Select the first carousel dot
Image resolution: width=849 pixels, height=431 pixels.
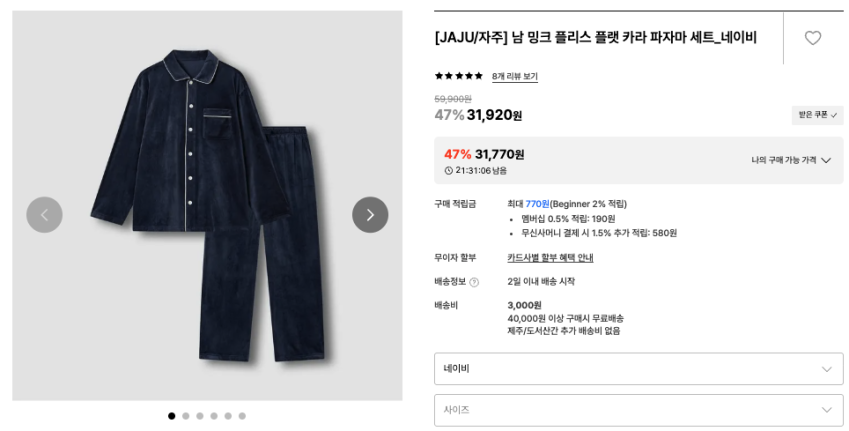tap(172, 416)
